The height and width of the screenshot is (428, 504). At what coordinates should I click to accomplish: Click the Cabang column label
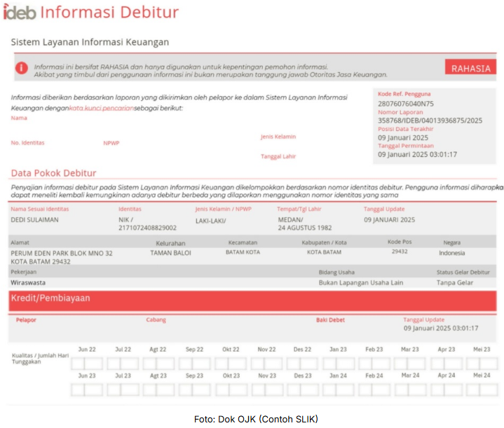click(x=156, y=320)
